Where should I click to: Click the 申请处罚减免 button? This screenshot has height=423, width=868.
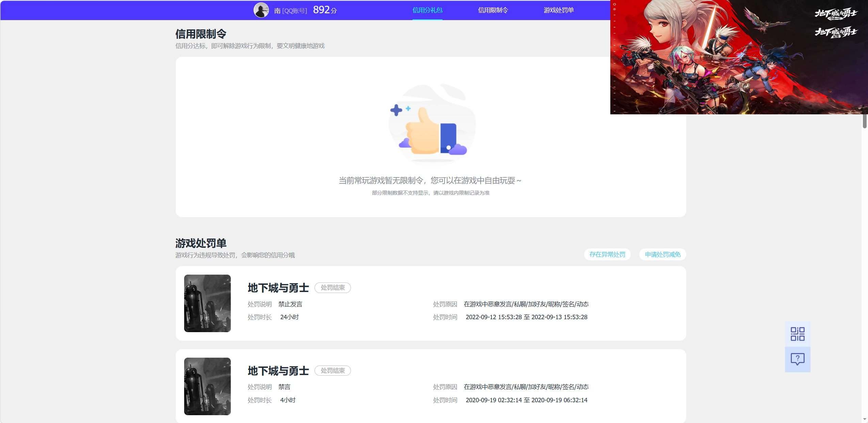662,255
